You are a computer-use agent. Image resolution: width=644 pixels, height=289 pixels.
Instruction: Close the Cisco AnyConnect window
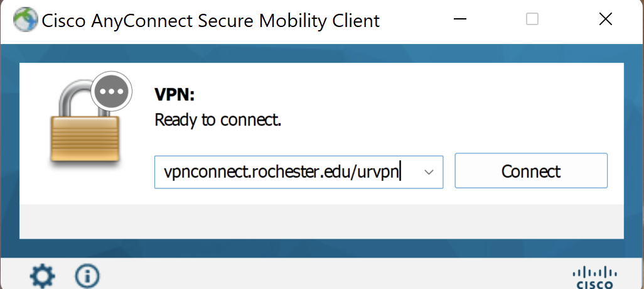(x=605, y=19)
